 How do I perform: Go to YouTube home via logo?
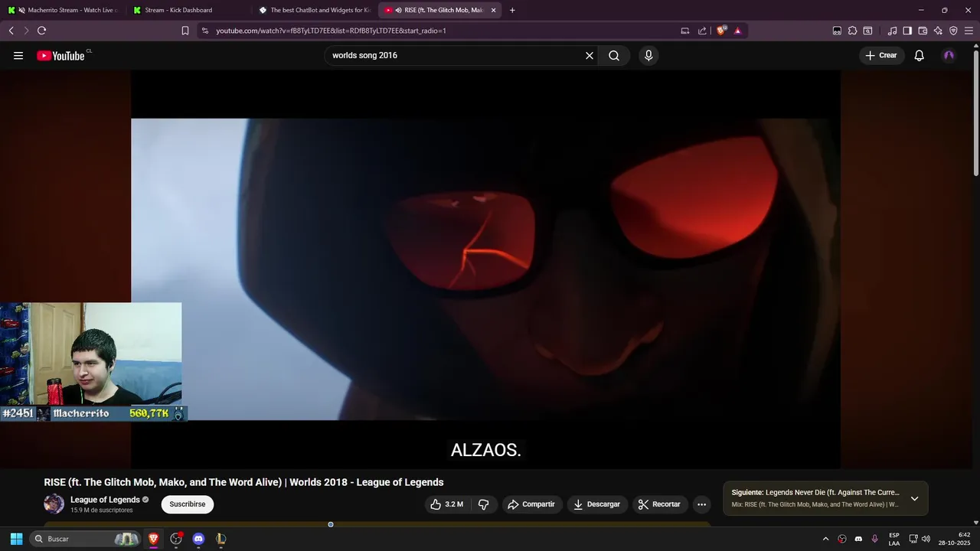coord(61,55)
